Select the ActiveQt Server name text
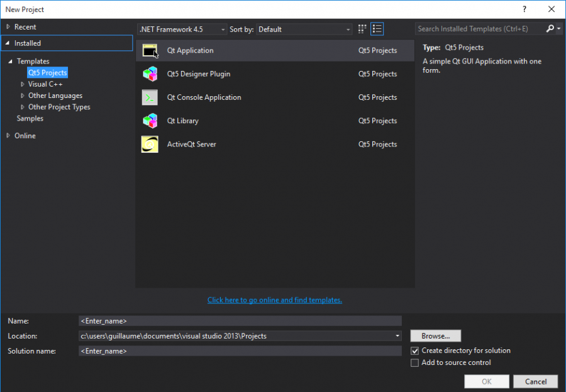This screenshot has width=566, height=392. coord(191,144)
